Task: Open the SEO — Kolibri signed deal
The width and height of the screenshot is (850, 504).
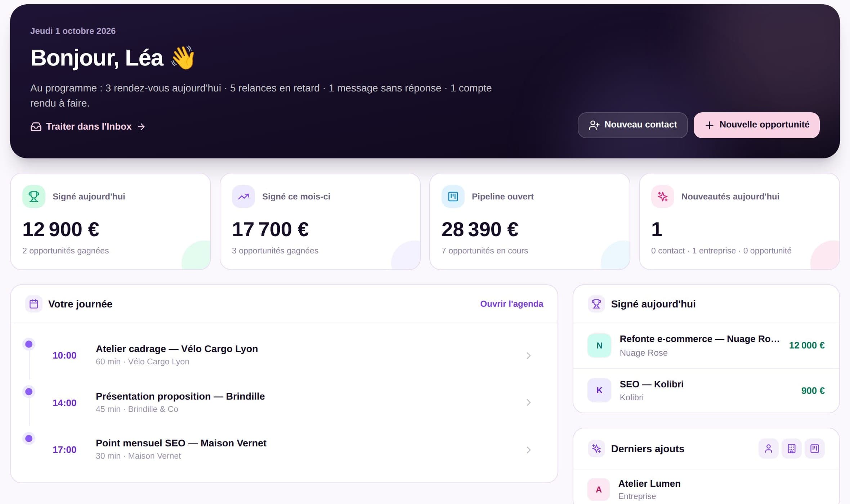Action: [706, 391]
